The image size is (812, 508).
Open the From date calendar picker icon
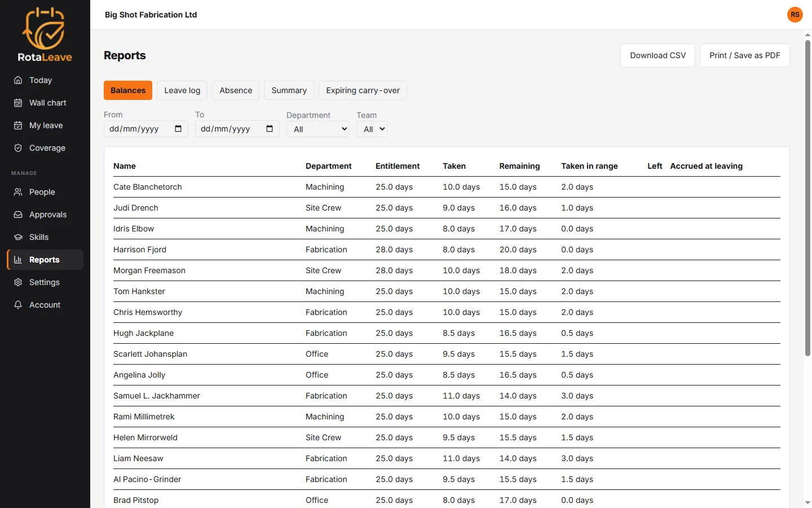(178, 129)
